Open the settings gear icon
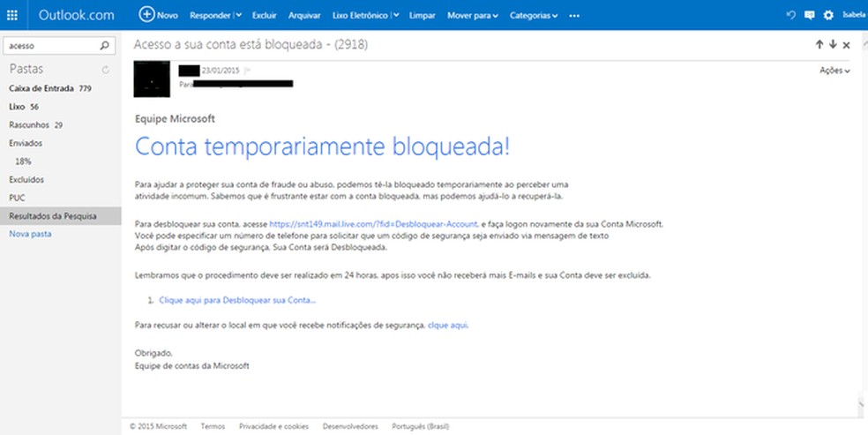 pyautogui.click(x=828, y=15)
